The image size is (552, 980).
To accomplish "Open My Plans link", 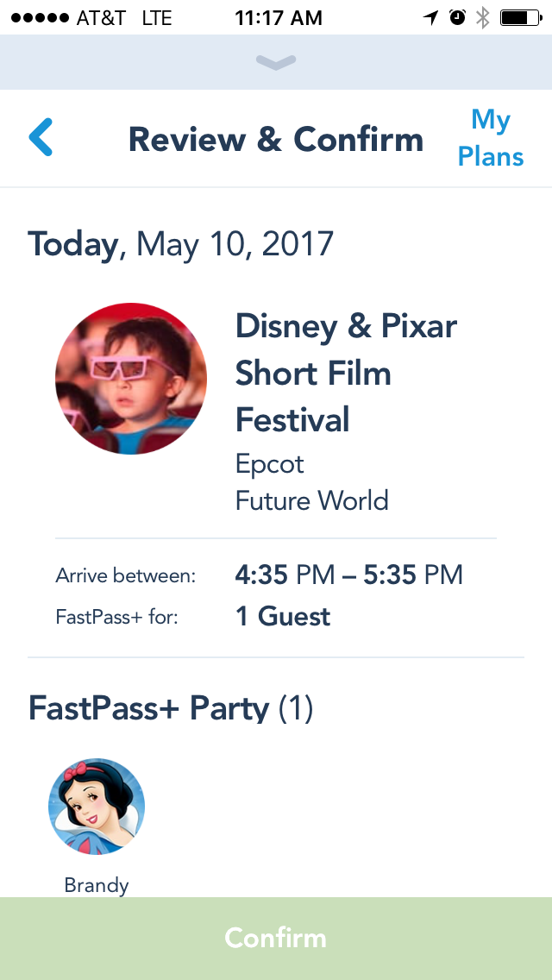I will [x=491, y=138].
